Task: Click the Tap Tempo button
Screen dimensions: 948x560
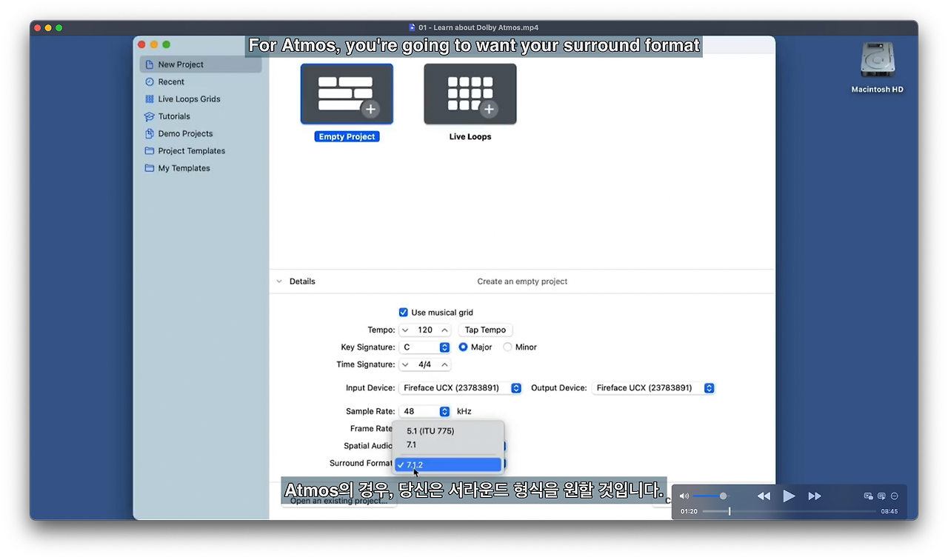Action: pyautogui.click(x=485, y=330)
